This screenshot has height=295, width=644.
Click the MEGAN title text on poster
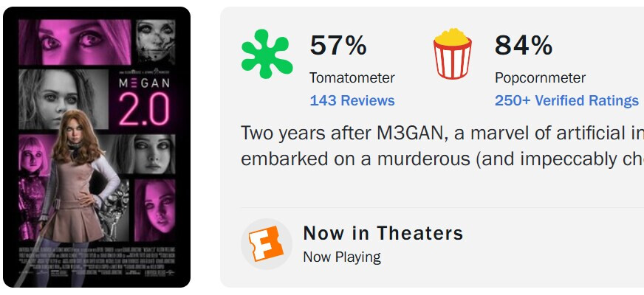pyautogui.click(x=144, y=83)
